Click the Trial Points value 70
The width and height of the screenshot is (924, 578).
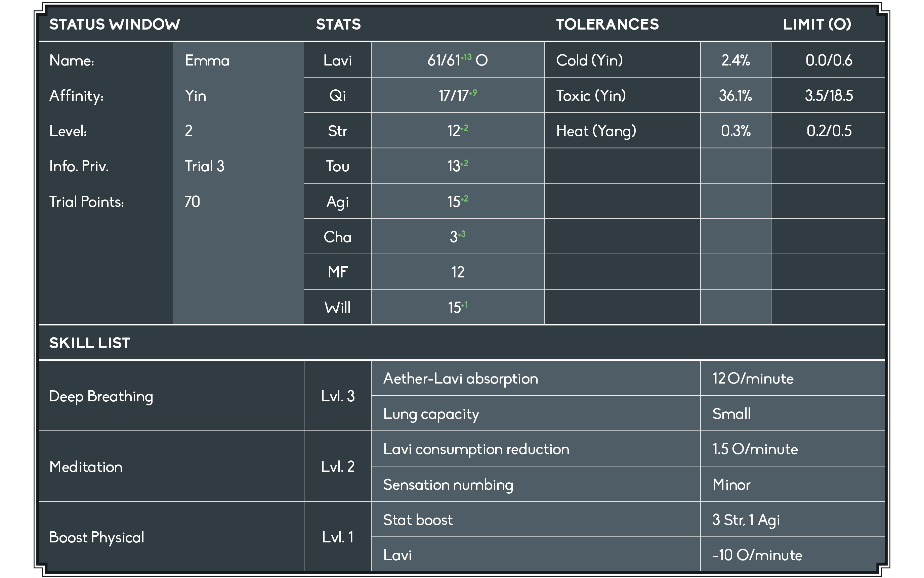193,202
